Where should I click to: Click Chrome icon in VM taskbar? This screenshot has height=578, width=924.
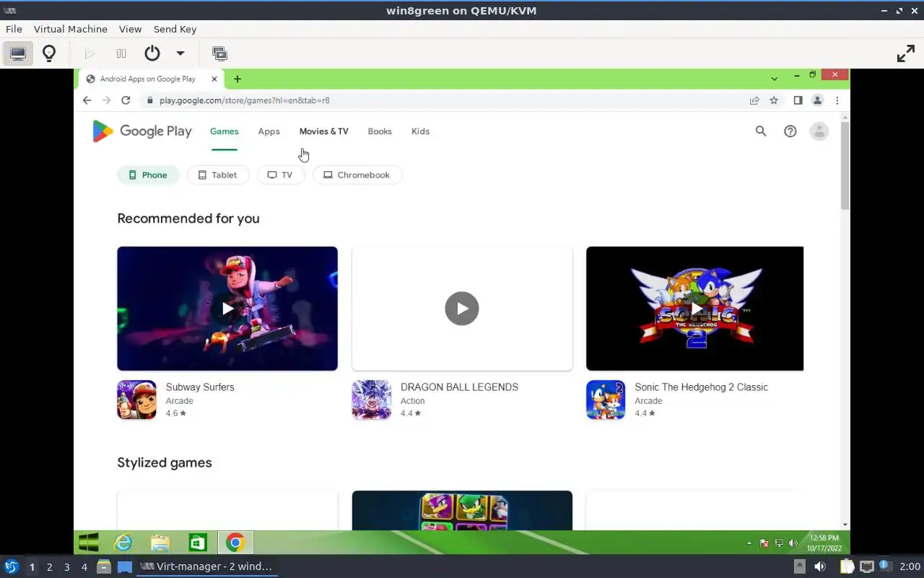[235, 542]
